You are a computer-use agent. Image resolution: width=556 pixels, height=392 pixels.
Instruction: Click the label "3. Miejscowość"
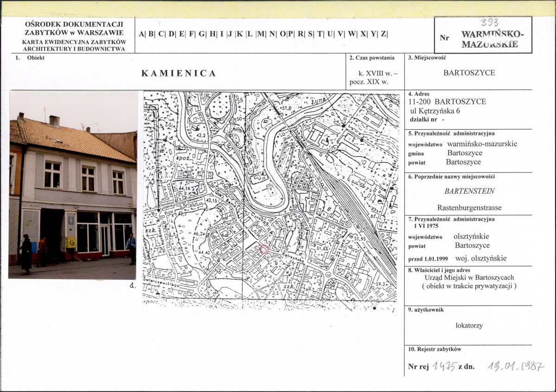point(427,58)
